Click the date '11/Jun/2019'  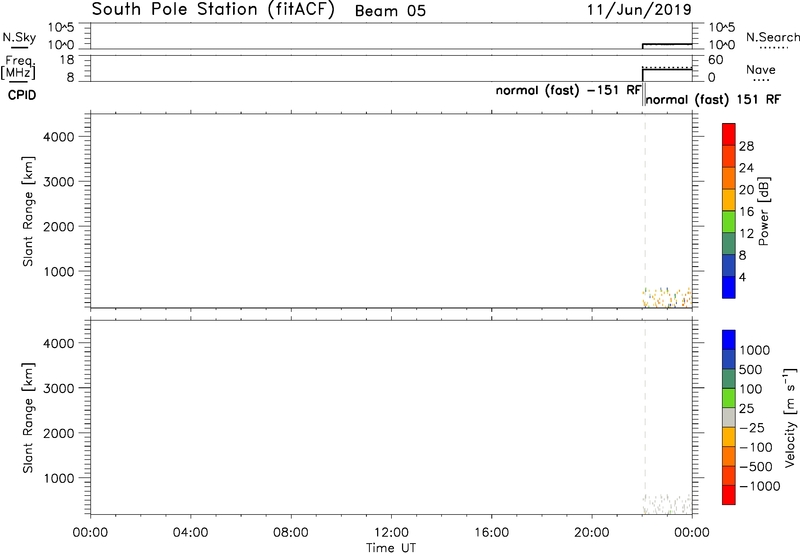point(639,9)
